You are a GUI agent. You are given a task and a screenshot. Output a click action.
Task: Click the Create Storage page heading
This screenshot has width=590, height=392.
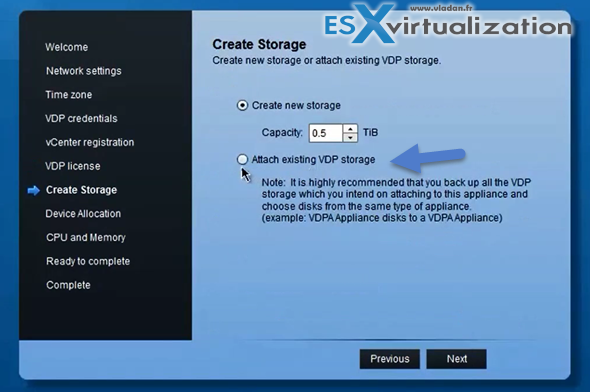[x=259, y=44]
